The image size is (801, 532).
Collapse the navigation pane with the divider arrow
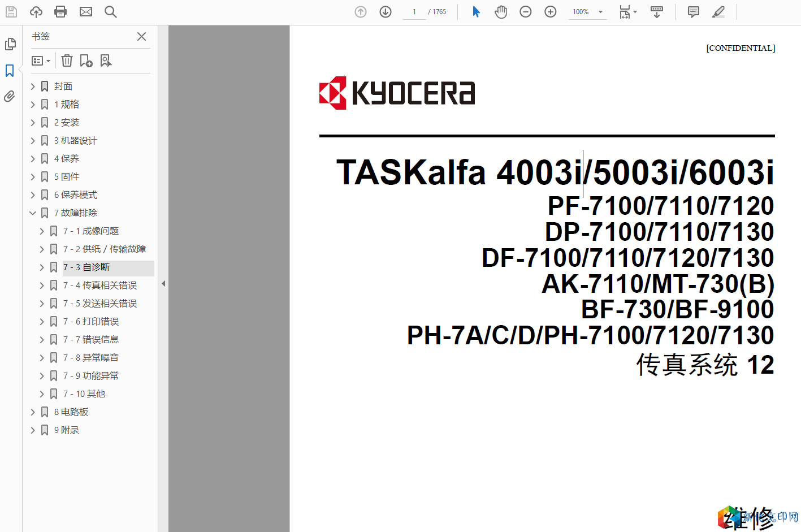coord(163,284)
